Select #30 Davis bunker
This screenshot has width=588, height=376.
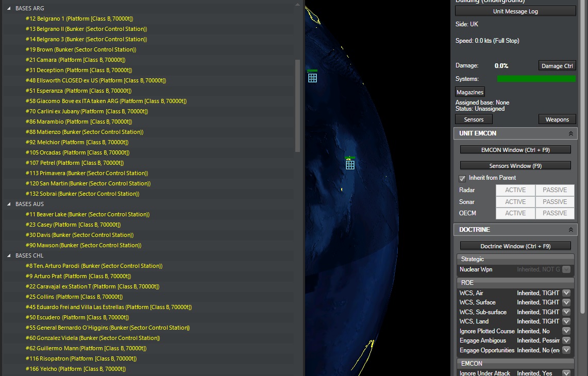coord(79,235)
